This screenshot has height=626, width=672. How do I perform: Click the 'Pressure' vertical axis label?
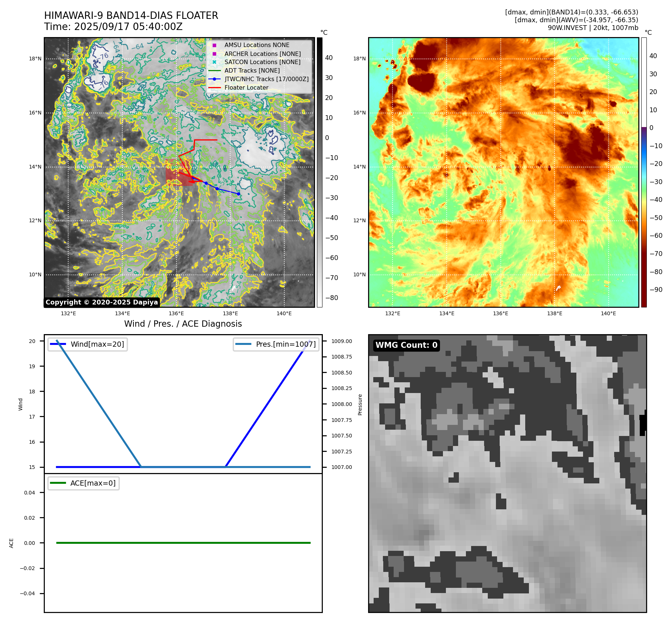click(360, 404)
